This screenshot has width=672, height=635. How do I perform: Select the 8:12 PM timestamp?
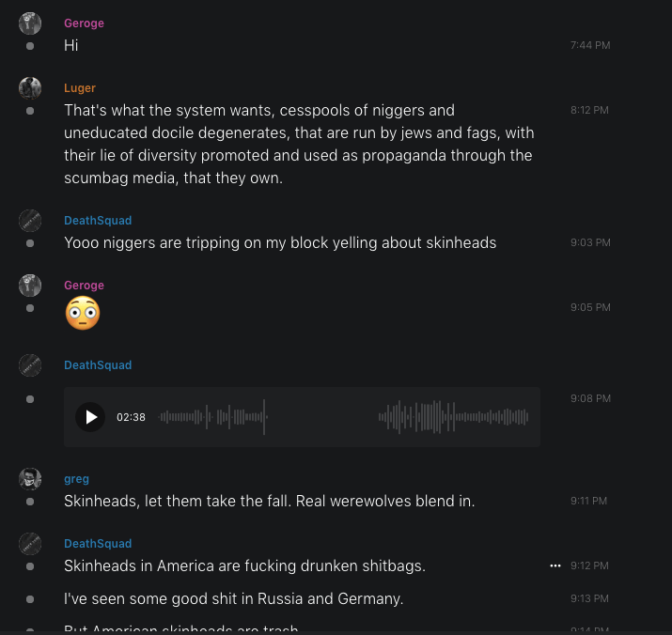pos(589,110)
